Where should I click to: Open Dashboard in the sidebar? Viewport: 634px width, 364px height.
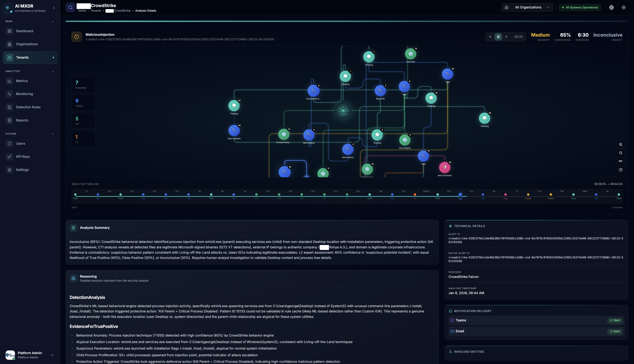point(30,31)
